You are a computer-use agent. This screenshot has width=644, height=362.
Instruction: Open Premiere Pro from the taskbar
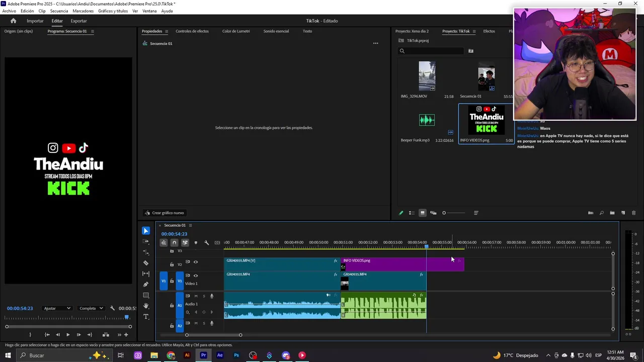pyautogui.click(x=203, y=355)
